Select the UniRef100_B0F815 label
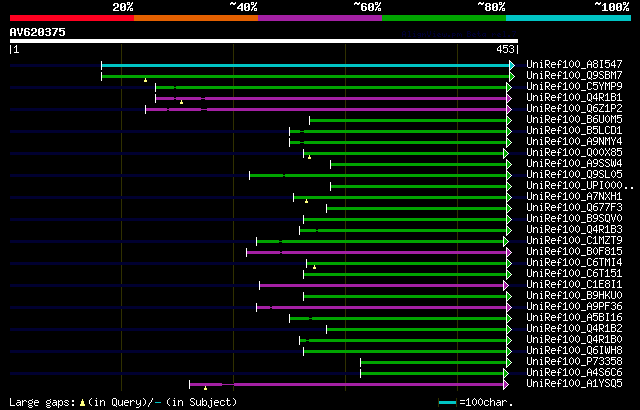Viewport: 640px width, 410px height. [574, 252]
